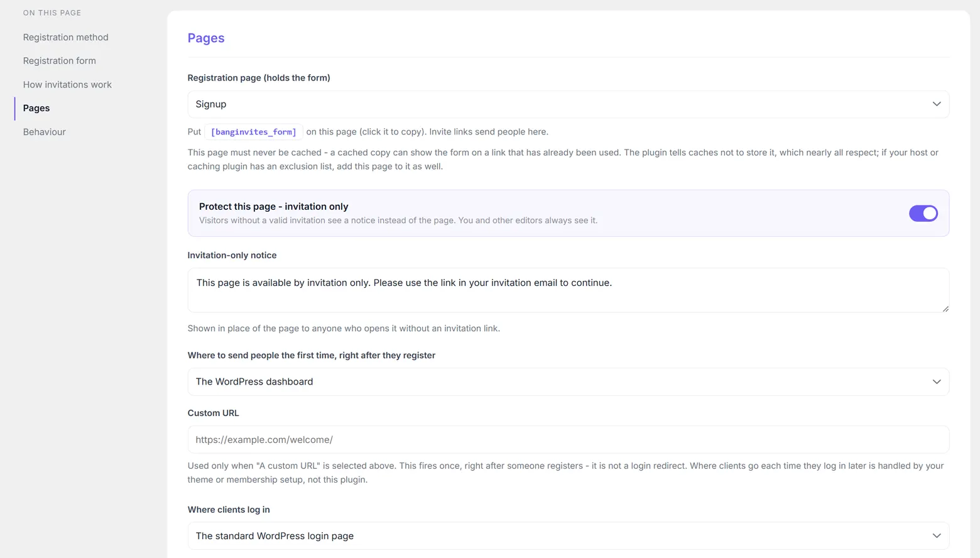Screen dimensions: 980x558
Task: Go to Registration method section
Action: coord(66,37)
